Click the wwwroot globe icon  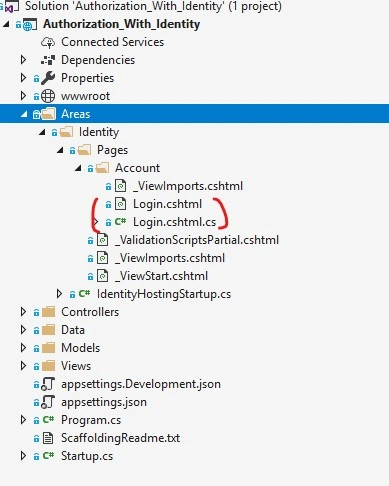48,96
